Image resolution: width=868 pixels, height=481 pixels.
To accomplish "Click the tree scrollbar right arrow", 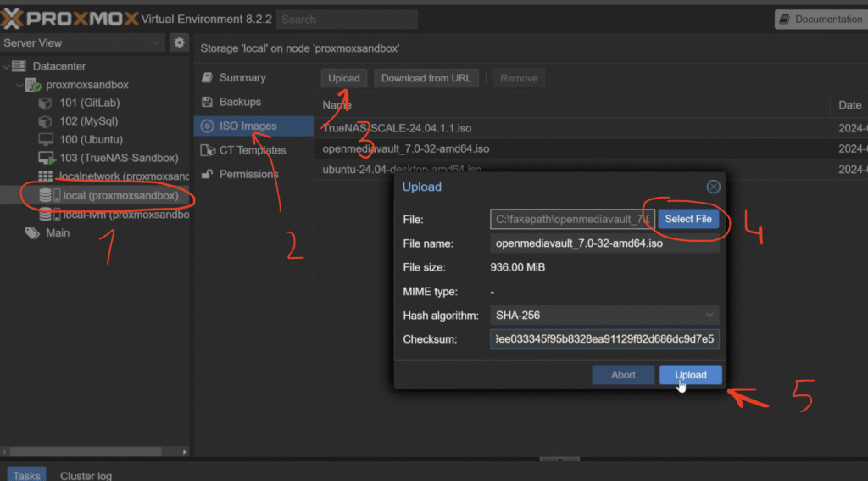I will (185, 451).
